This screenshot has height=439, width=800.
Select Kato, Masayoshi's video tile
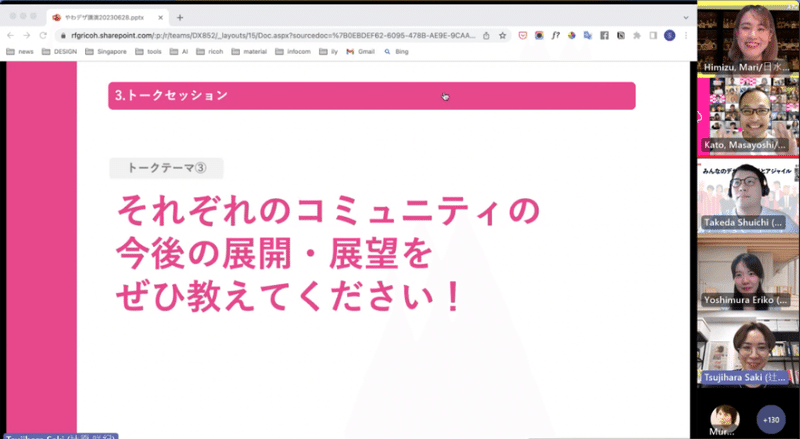748,115
